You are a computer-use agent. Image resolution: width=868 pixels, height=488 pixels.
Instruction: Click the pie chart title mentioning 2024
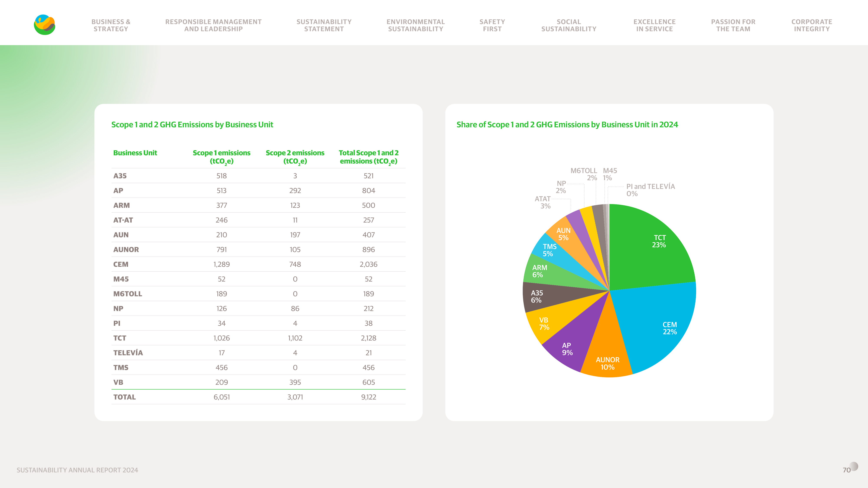(567, 125)
